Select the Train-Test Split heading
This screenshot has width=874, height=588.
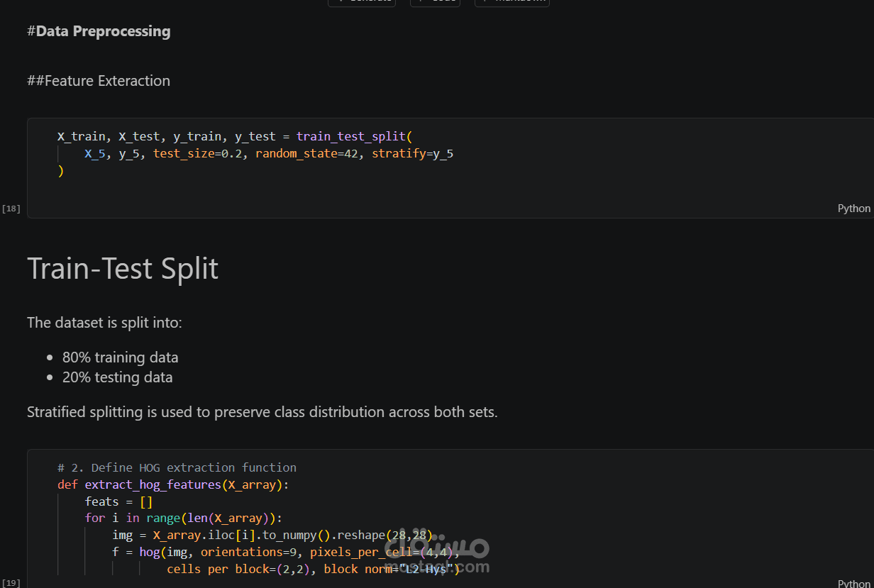[x=123, y=269]
